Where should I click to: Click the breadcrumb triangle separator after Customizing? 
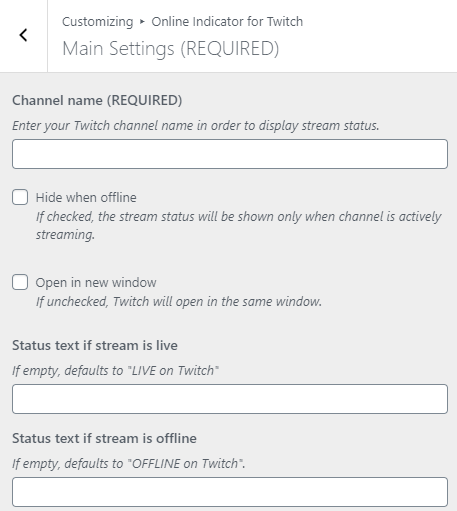[142, 22]
